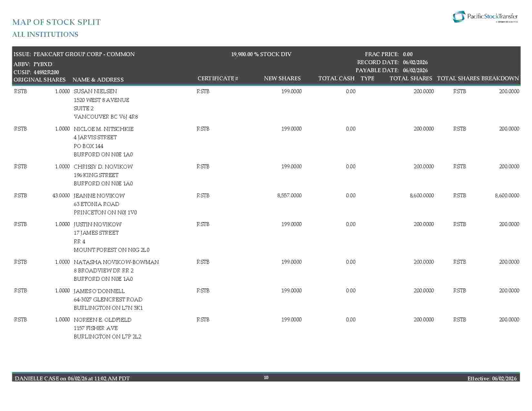532x411 pixels.
Task: Click the page number 10 in the footer
Action: (266, 377)
